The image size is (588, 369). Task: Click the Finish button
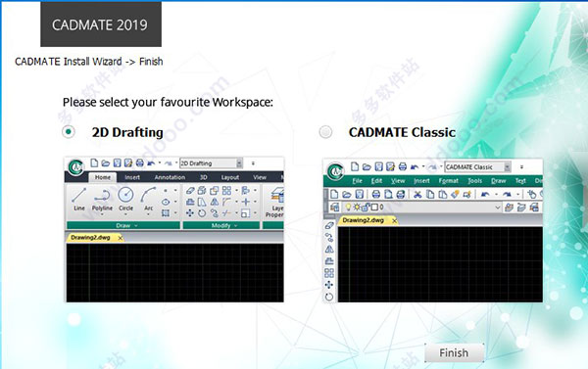(454, 353)
